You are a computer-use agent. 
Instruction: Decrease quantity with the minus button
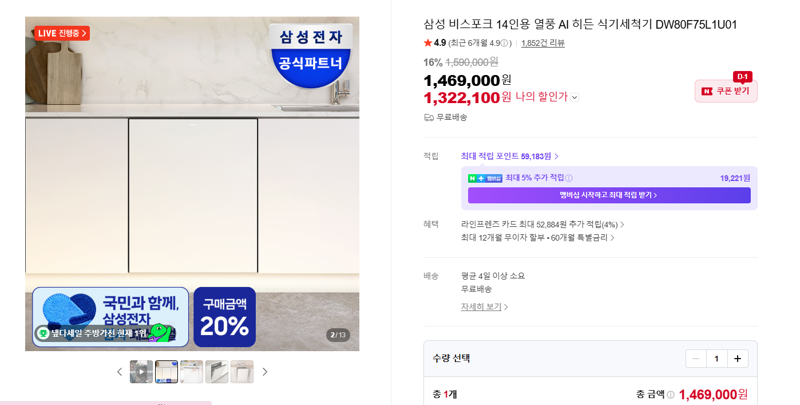pyautogui.click(x=695, y=359)
